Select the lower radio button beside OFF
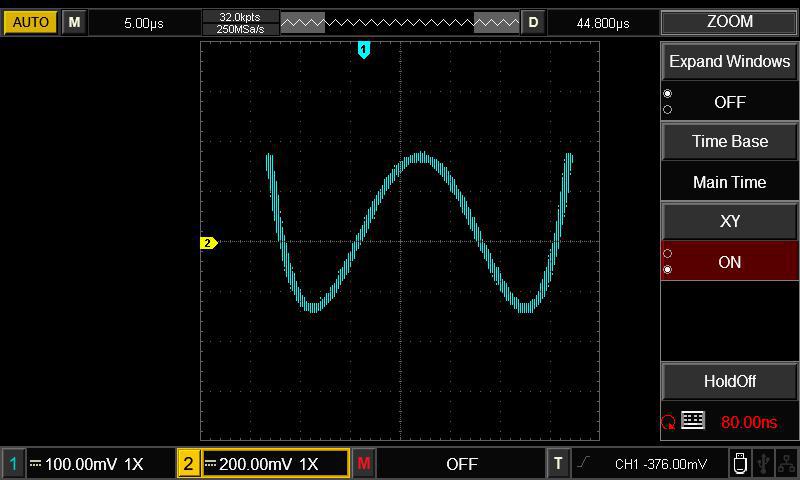 pyautogui.click(x=667, y=109)
